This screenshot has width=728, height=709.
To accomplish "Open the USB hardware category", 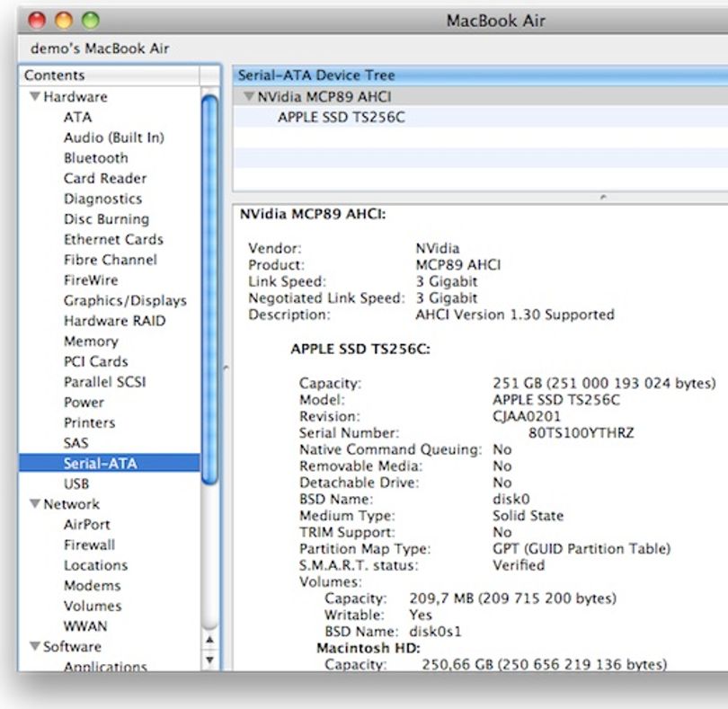I will (x=76, y=483).
